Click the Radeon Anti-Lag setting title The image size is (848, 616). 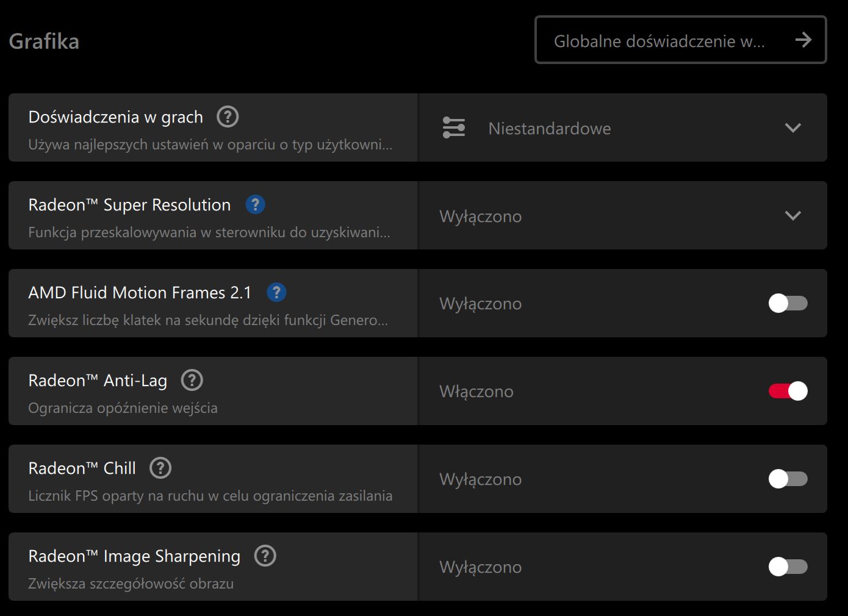98,381
